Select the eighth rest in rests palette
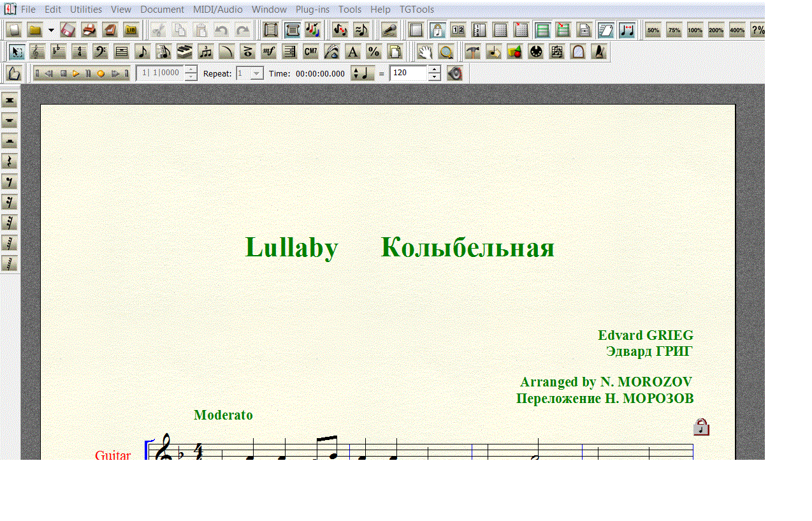The height and width of the screenshot is (521, 812). click(10, 182)
